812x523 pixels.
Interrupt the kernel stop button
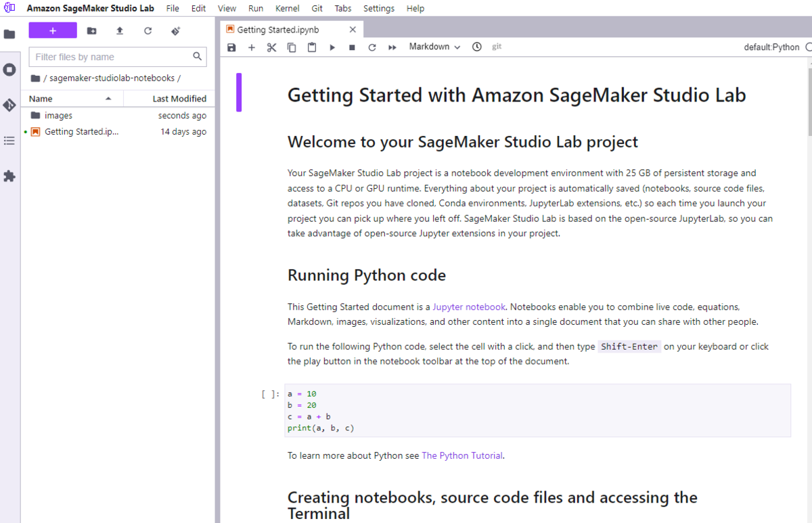pos(352,47)
